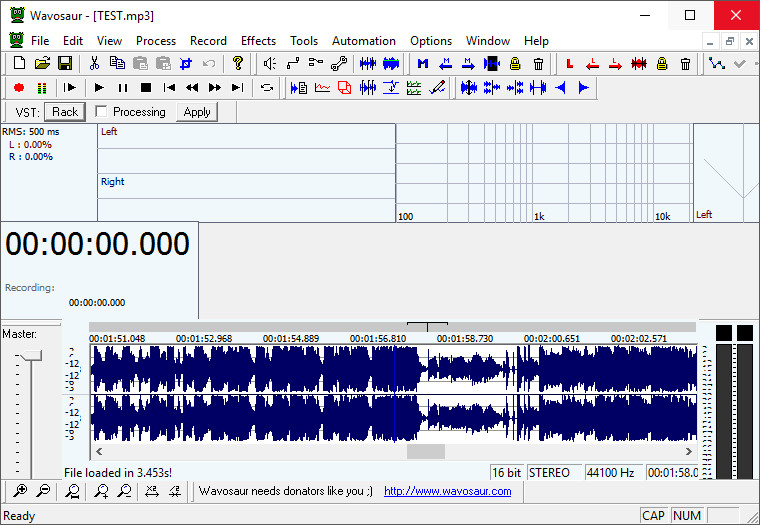Open the Help menu

536,41
